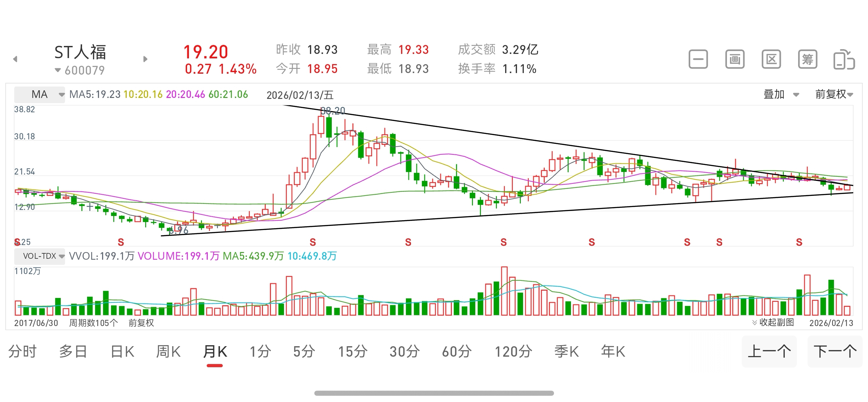Click the screen rotate device icon
This screenshot has width=868, height=402.
click(844, 60)
